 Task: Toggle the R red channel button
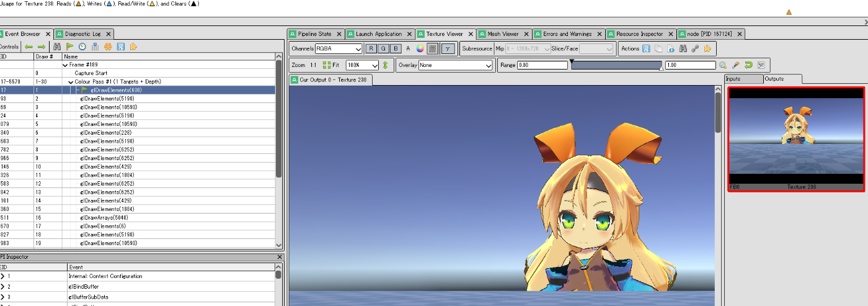coord(371,48)
